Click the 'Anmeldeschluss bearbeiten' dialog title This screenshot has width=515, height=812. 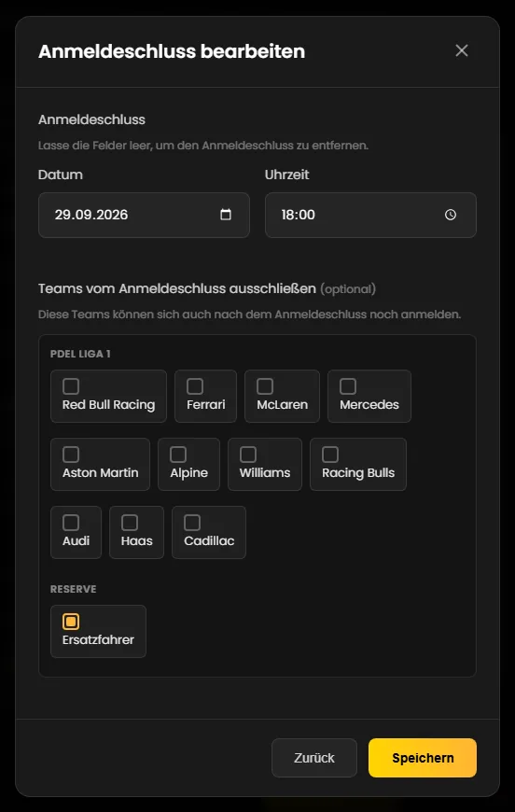click(172, 51)
